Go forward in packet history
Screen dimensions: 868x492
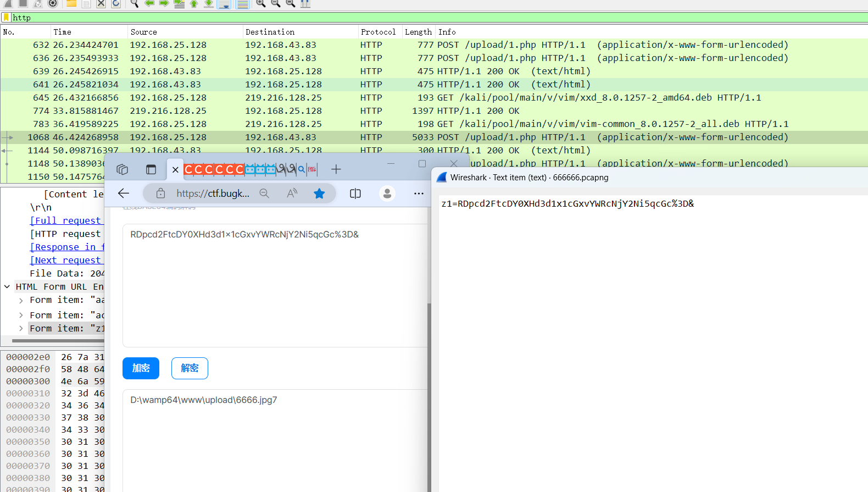click(164, 3)
